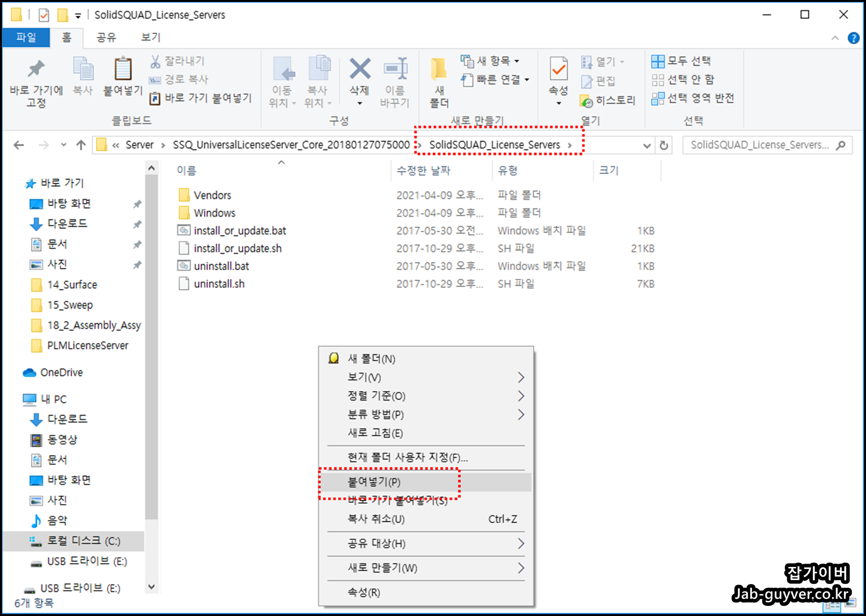Screen dimensions: 866x616
Task: Click the 복사 copy icon in ribbon
Action: (x=83, y=69)
